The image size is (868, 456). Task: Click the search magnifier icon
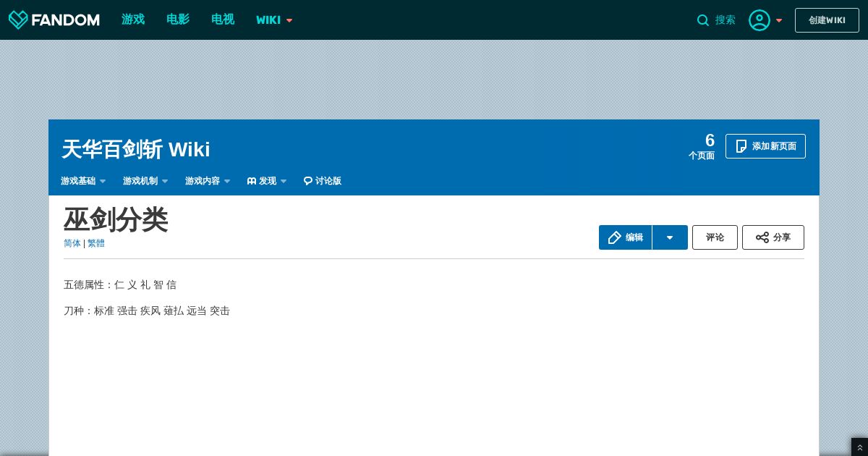702,20
